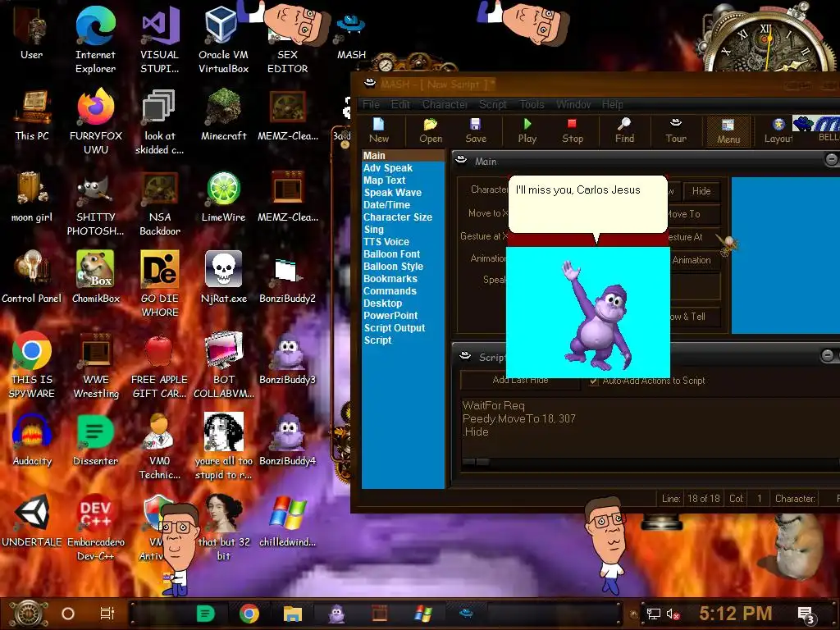The height and width of the screenshot is (630, 840).
Task: Play the script with the green Play icon
Action: [527, 130]
